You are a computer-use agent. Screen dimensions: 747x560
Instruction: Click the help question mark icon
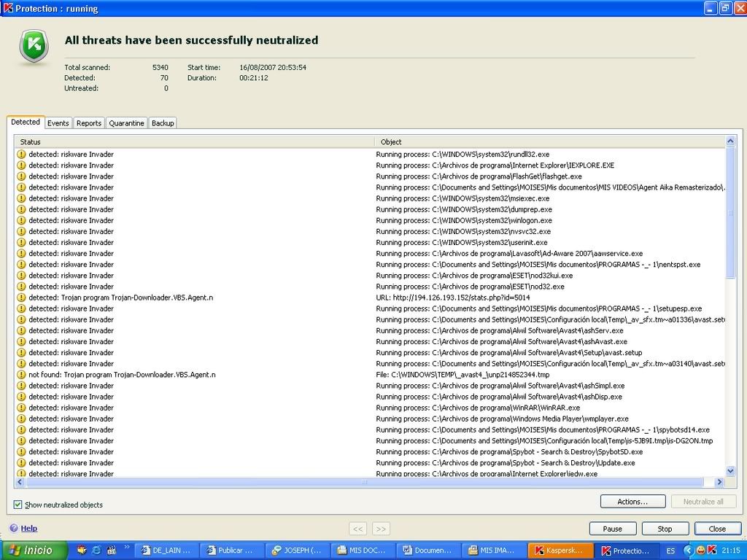click(x=14, y=528)
